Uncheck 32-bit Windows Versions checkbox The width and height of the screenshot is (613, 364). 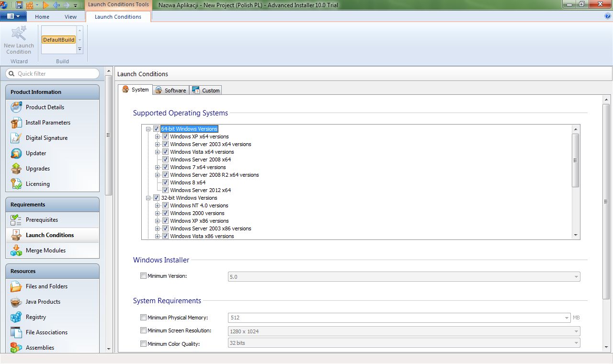click(x=156, y=198)
